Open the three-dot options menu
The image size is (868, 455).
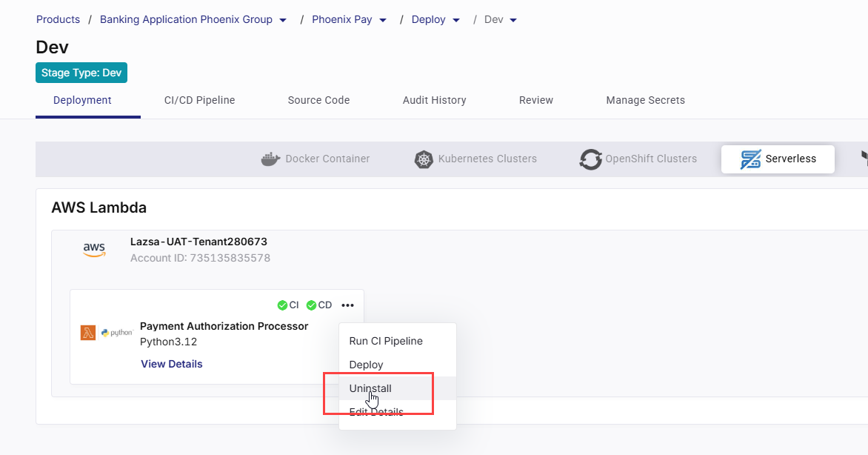coord(348,305)
